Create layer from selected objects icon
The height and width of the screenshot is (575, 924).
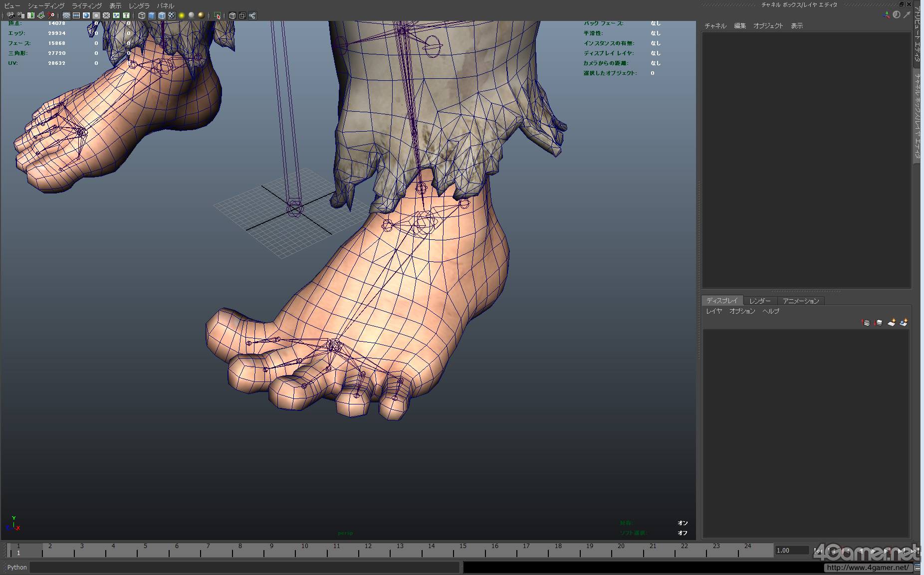pos(904,323)
